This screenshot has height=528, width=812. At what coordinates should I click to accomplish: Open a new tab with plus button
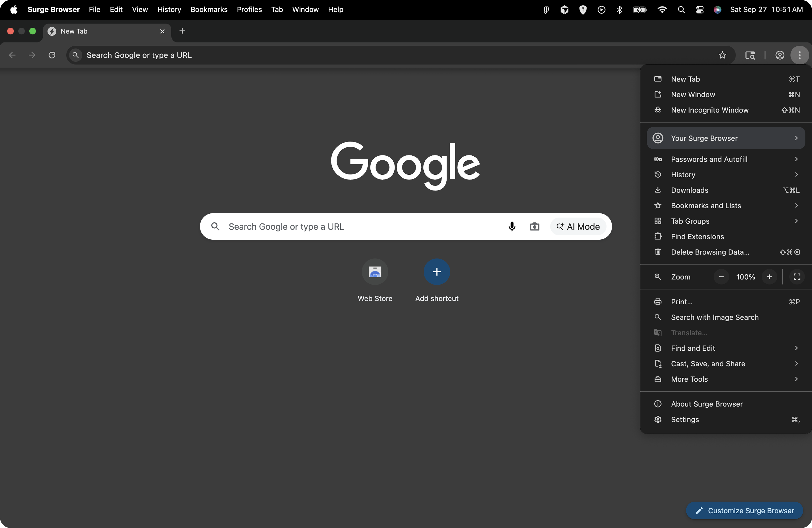pos(182,31)
